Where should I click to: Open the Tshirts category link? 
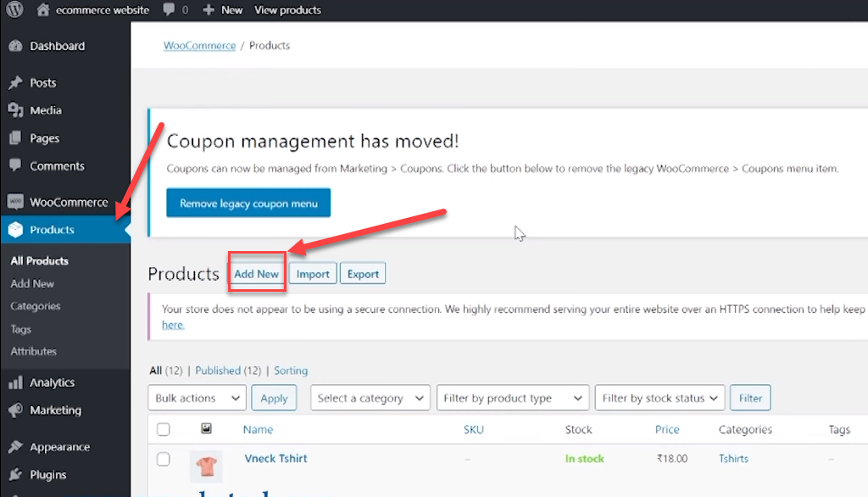tap(733, 459)
